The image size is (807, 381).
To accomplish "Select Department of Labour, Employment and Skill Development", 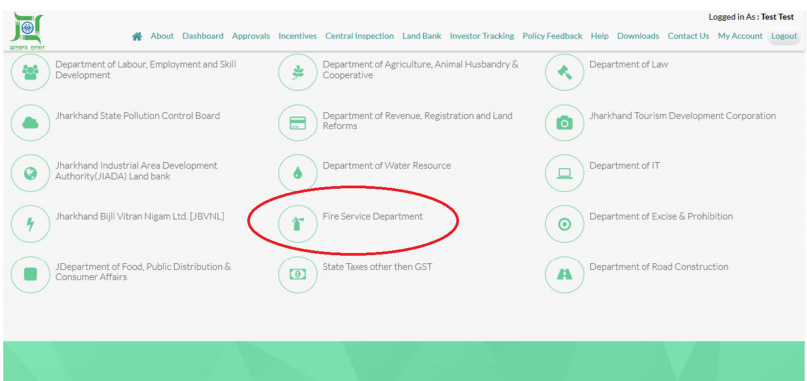I will 146,70.
